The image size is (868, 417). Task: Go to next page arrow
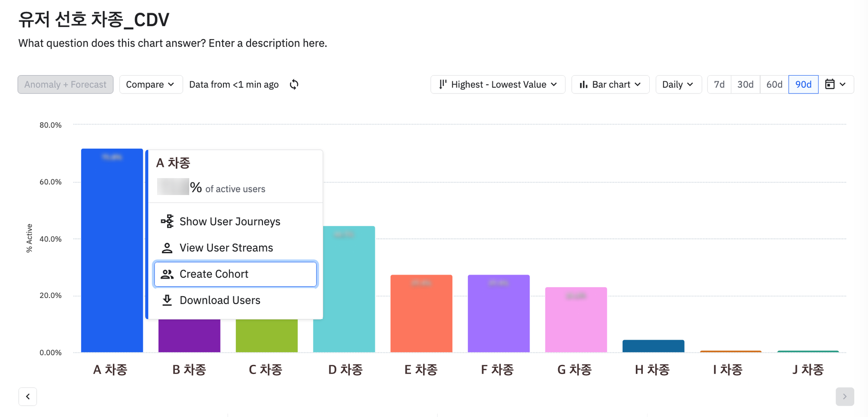click(845, 397)
